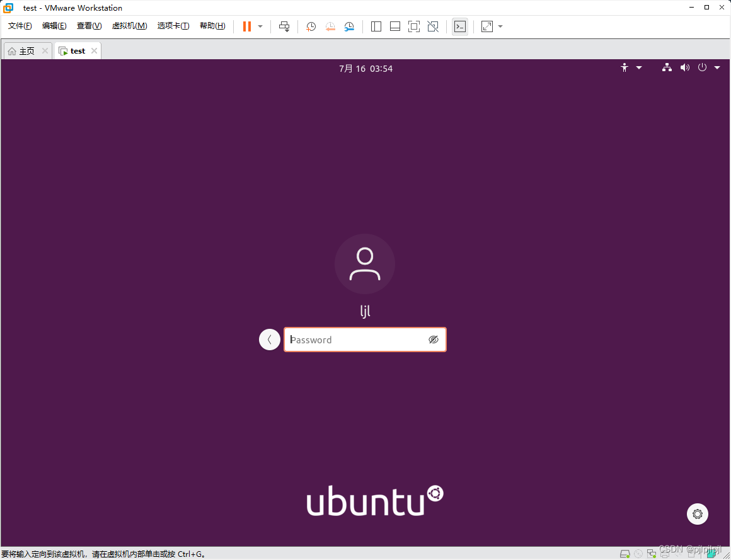Click the CD/DVD drive status bar icon

tap(639, 554)
